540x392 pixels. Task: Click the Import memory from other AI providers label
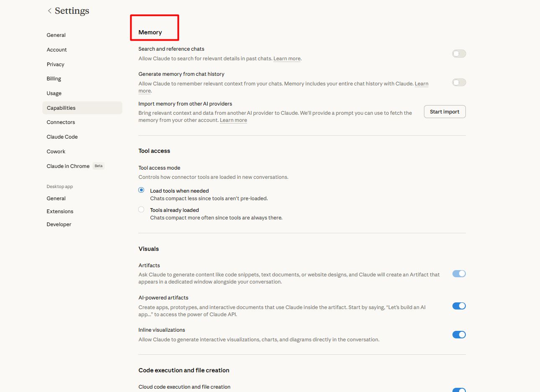(185, 104)
